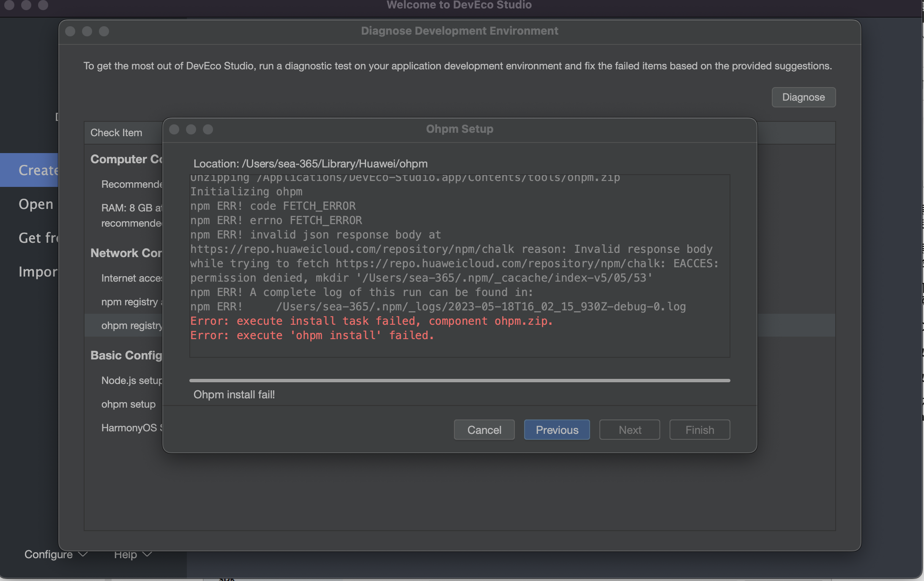This screenshot has height=581, width=924.
Task: Click the red 'execute install task failed' error line
Action: point(371,321)
